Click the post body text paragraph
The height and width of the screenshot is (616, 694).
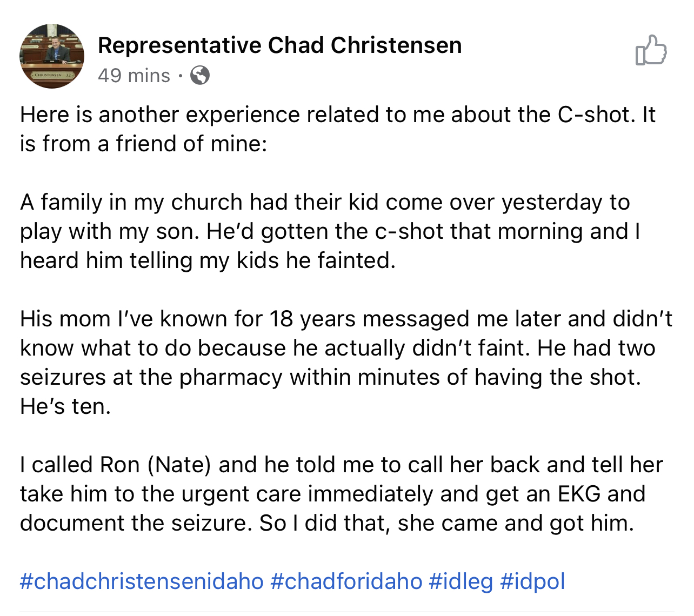point(346,318)
